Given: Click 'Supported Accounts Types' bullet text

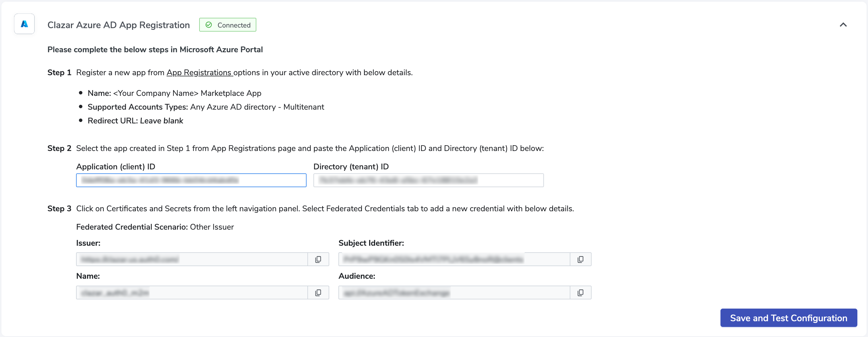Looking at the screenshot, I should (x=206, y=107).
